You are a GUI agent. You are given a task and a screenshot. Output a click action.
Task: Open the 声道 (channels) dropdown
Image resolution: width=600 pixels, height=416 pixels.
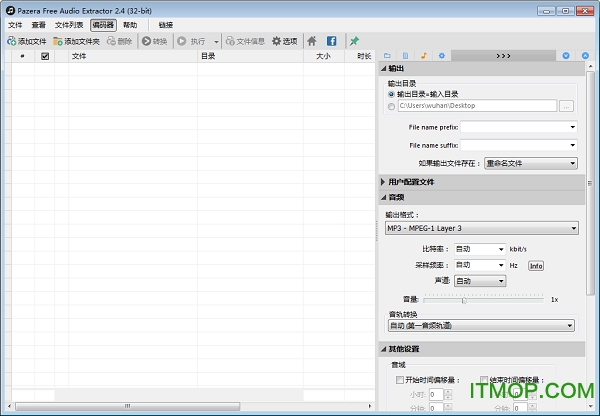(480, 281)
